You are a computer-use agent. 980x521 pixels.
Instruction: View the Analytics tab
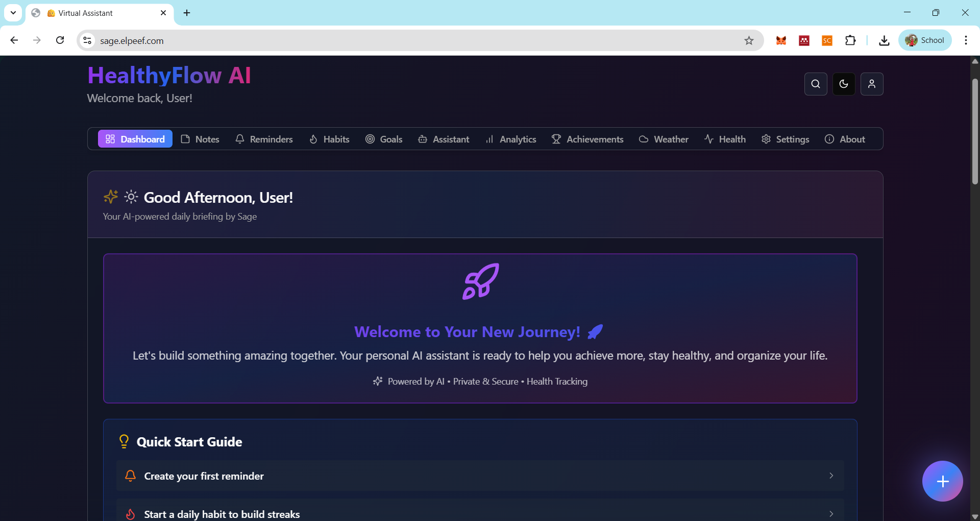pos(510,139)
